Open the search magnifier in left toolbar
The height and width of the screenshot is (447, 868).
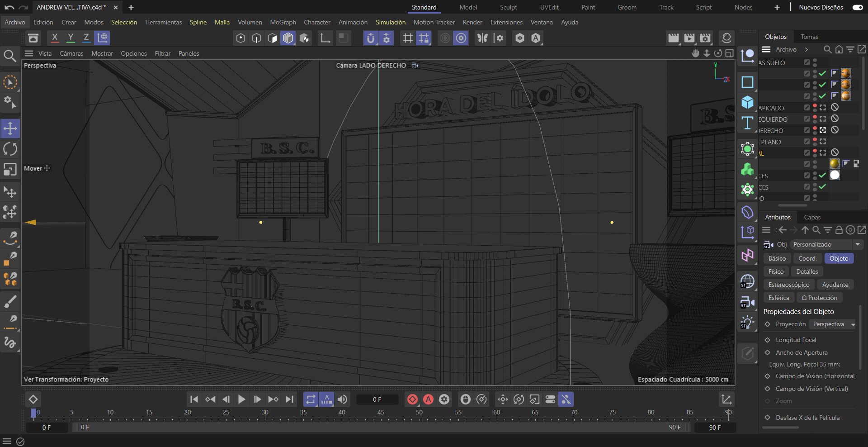tap(10, 56)
